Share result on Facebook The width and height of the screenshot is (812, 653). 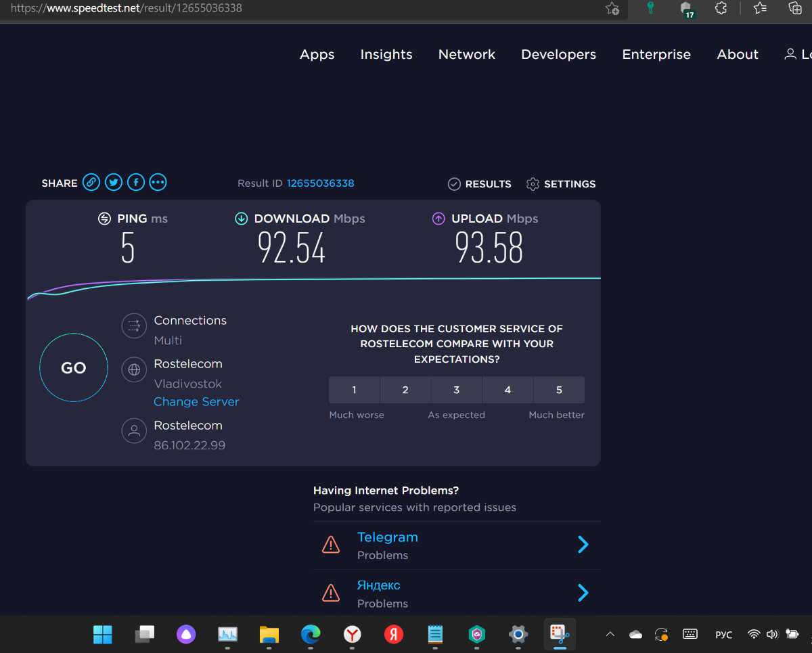pos(136,183)
